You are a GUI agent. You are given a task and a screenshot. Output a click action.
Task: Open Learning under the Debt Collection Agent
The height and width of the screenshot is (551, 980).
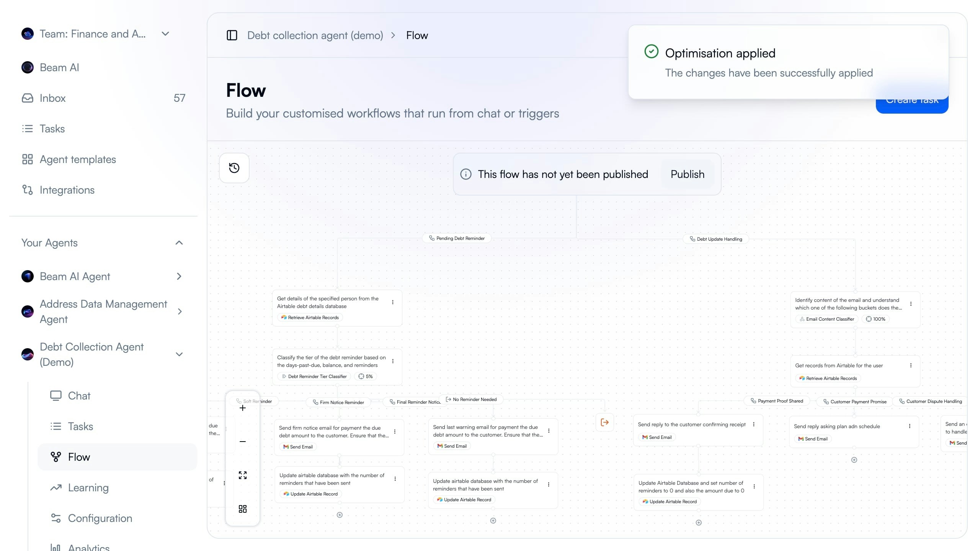(88, 487)
